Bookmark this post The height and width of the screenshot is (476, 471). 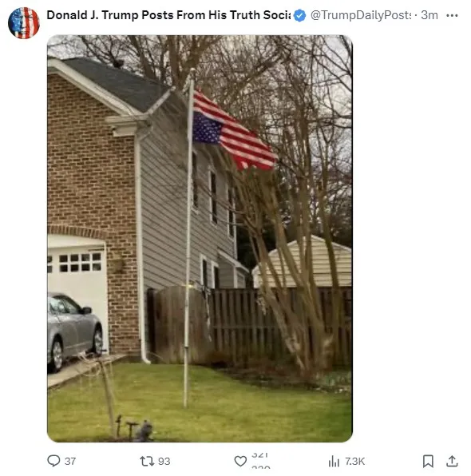pos(428,461)
